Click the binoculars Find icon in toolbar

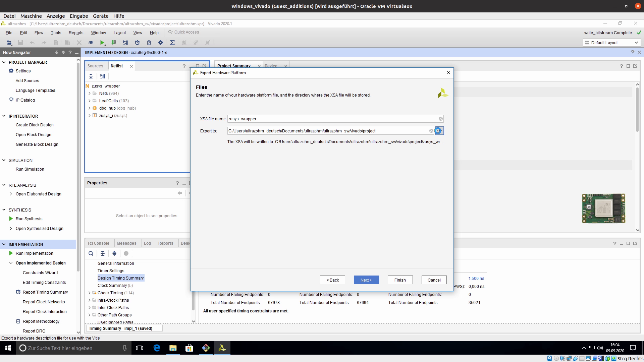[x=91, y=43]
